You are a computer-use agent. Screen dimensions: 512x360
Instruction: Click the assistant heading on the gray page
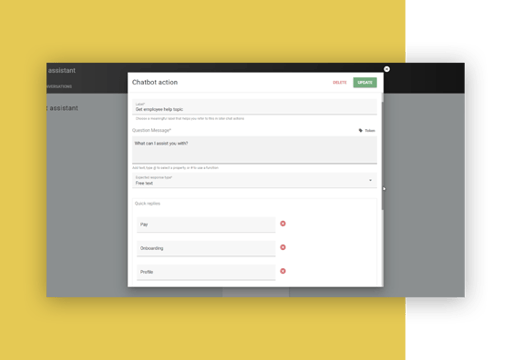coord(63,108)
